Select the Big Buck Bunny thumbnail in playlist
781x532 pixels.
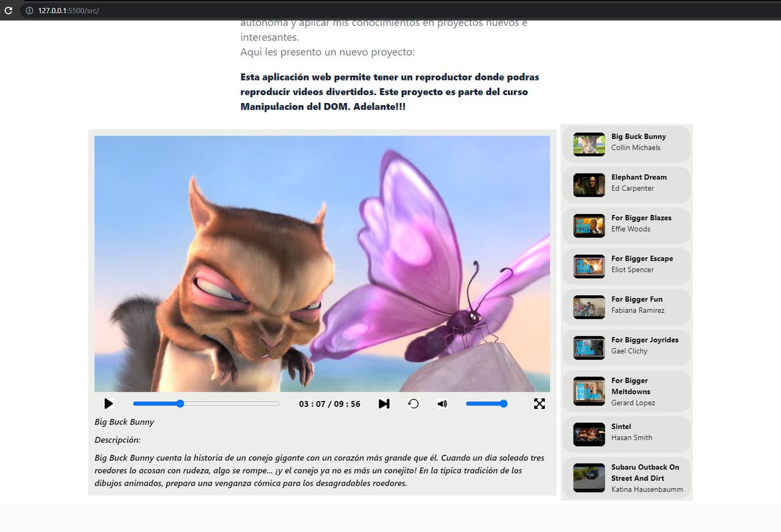click(589, 144)
